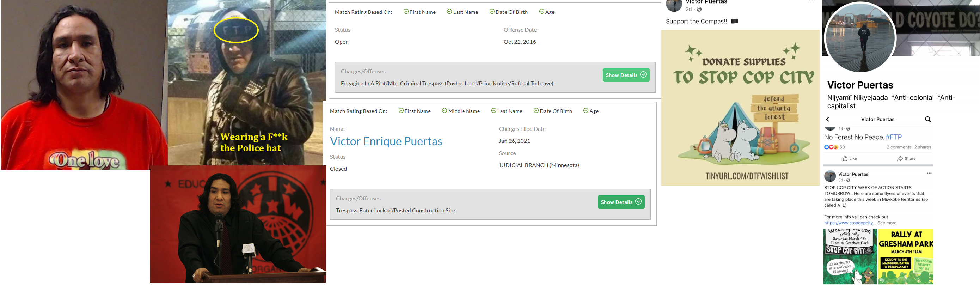Click Date Of Birth checkmark in top record
The width and height of the screenshot is (980, 285).
pyautogui.click(x=492, y=12)
